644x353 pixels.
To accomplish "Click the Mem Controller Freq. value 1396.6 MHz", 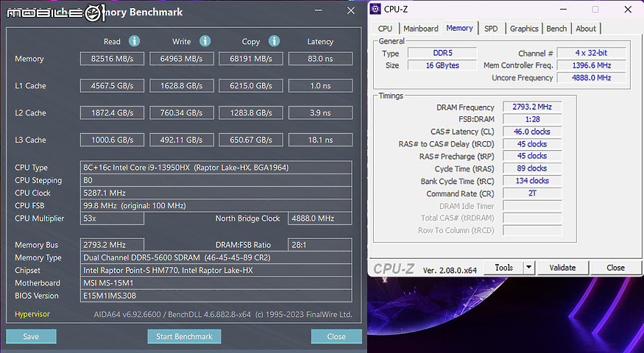I will coord(592,65).
